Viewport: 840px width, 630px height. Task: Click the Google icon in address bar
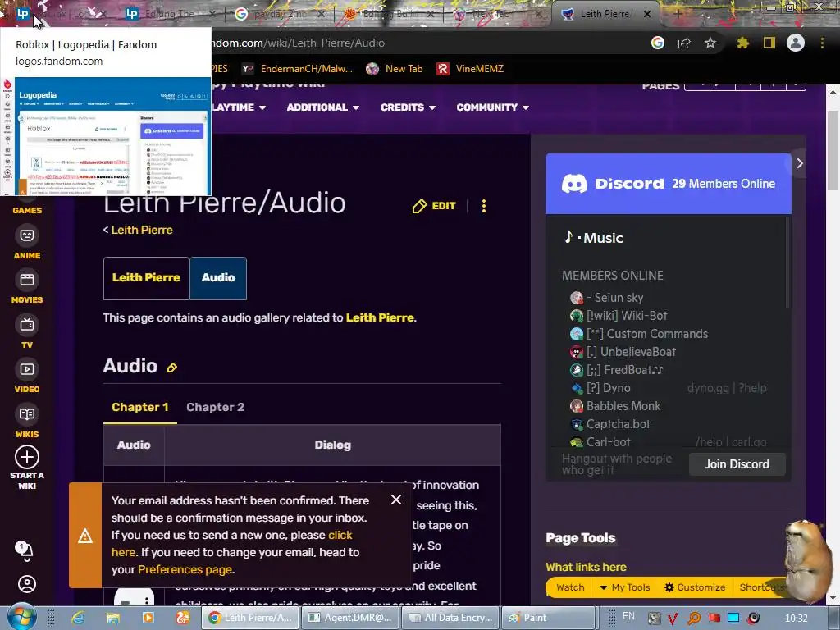coord(658,43)
